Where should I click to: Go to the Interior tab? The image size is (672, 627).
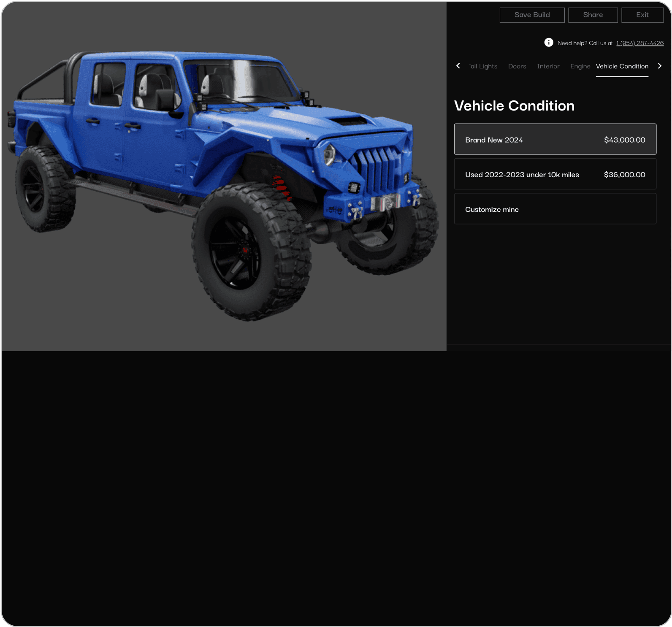(x=548, y=66)
